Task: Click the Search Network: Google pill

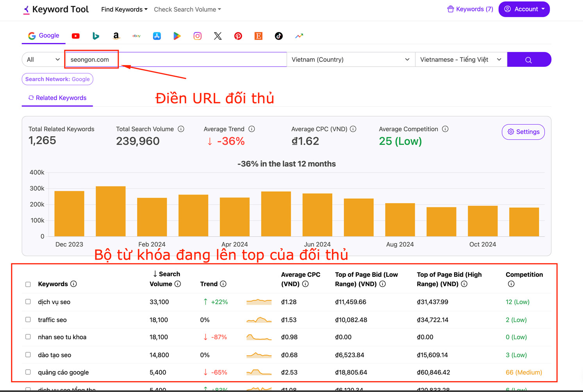Action: pyautogui.click(x=57, y=79)
